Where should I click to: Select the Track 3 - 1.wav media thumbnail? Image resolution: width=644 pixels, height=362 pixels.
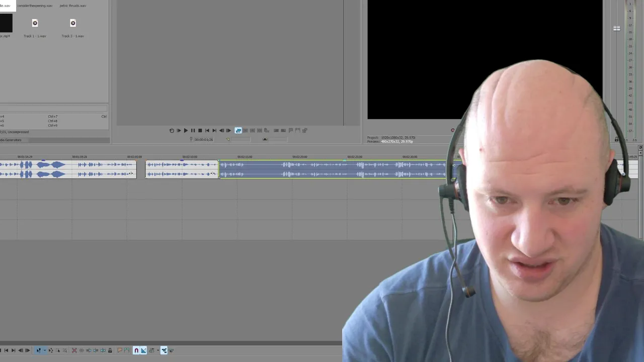(73, 23)
